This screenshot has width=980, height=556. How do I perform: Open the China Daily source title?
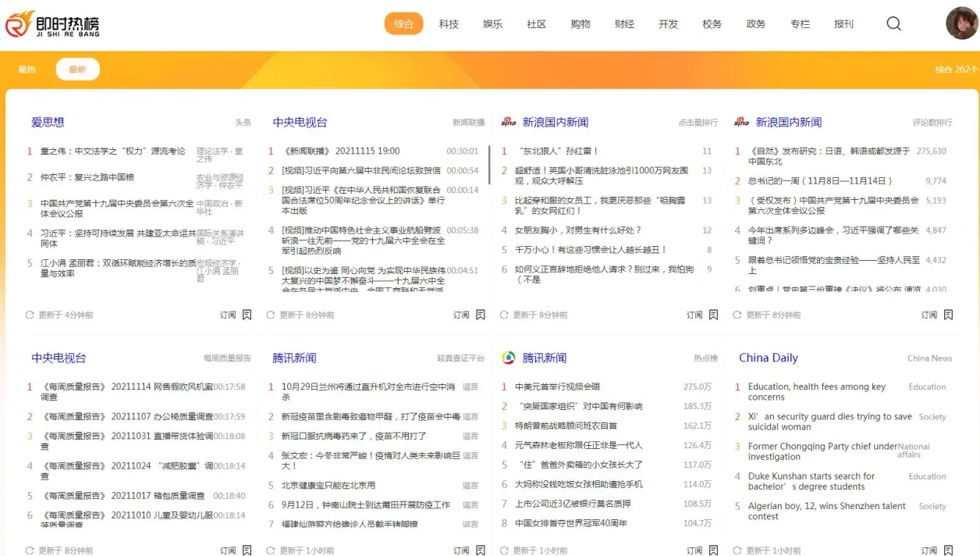pyautogui.click(x=769, y=358)
